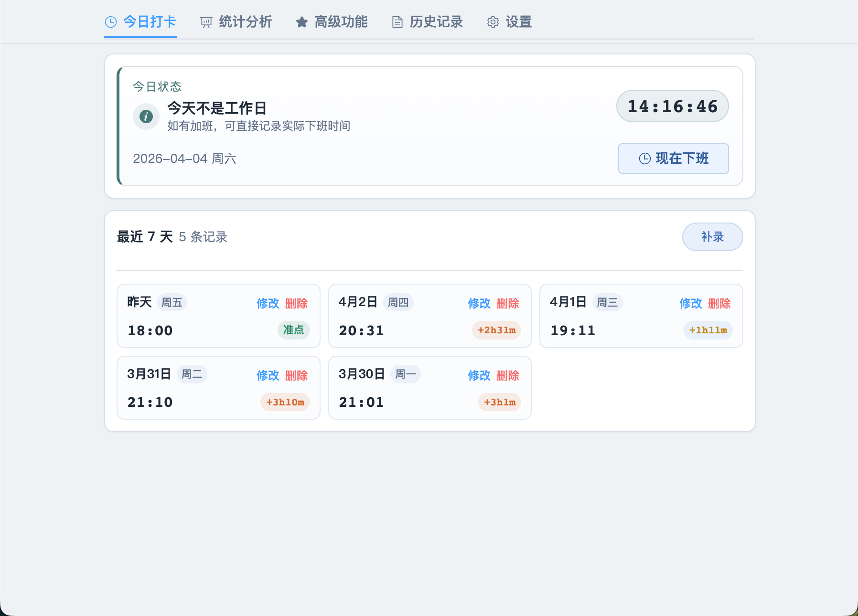Click the chart icon beside 统计分析
Screen dimensions: 858x616
pyautogui.click(x=206, y=22)
